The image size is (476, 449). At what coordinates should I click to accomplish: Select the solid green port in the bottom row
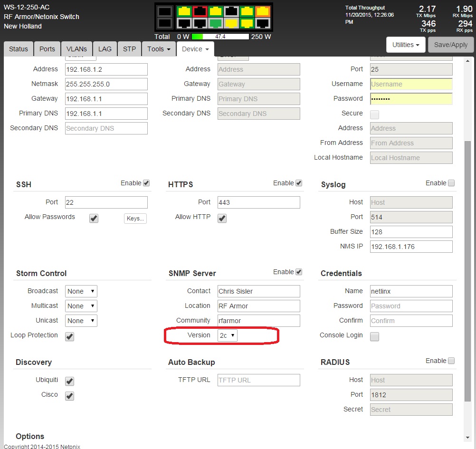216,23
